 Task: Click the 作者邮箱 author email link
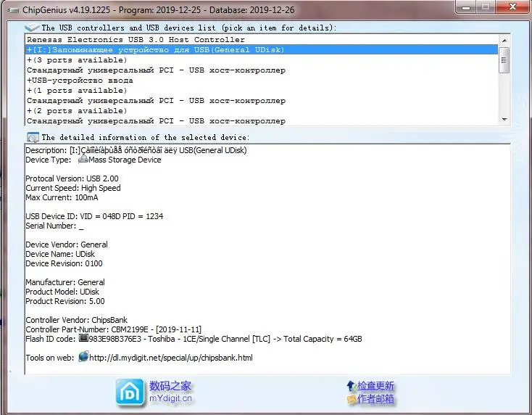(375, 398)
